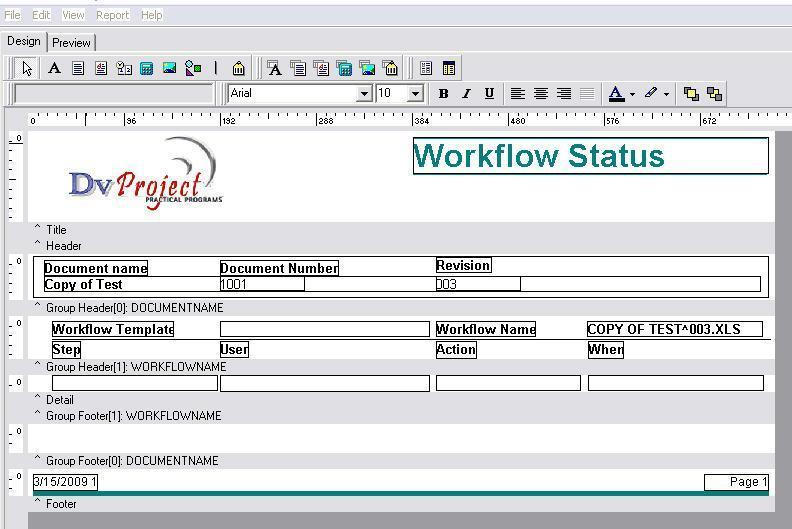Select the 3/15/2009 date footer field
The image size is (792, 529).
[66, 482]
